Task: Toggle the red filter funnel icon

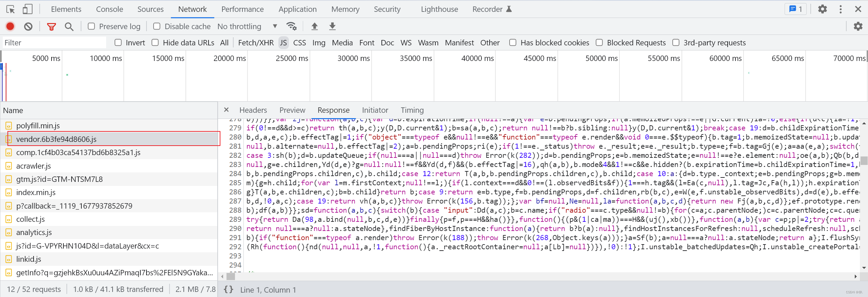Action: point(51,26)
